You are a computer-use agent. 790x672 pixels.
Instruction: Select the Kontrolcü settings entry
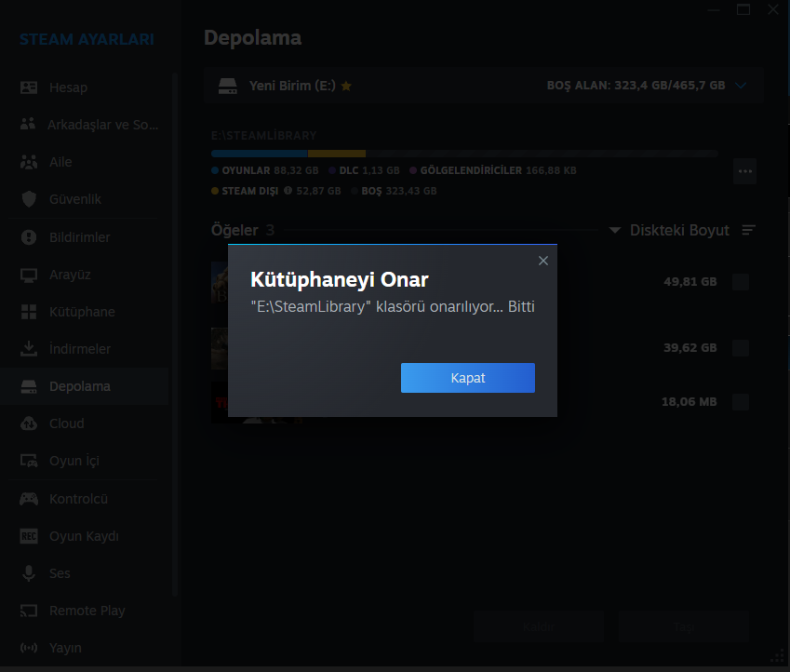[85, 499]
